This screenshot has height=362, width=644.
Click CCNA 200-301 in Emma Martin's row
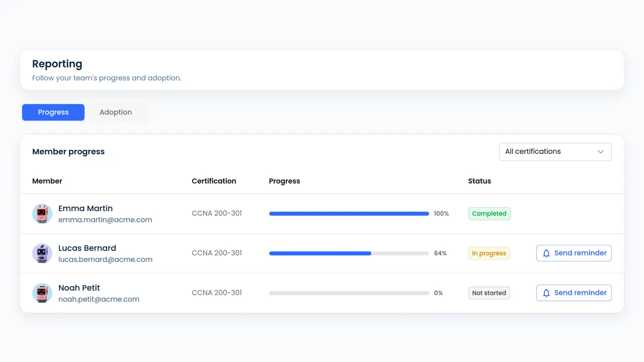[x=217, y=213]
